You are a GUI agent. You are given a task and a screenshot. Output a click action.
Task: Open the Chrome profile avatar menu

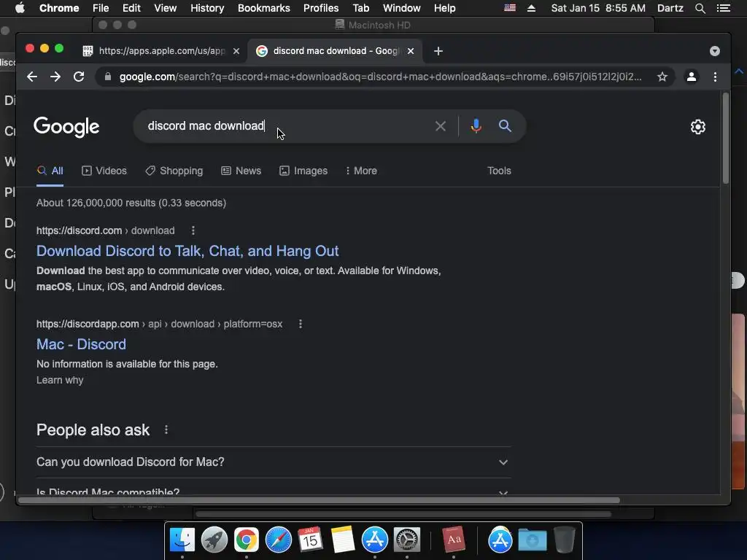692,77
